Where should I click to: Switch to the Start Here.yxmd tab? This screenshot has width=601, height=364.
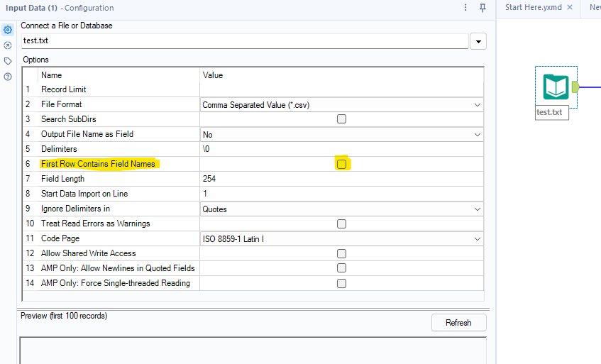pyautogui.click(x=533, y=7)
